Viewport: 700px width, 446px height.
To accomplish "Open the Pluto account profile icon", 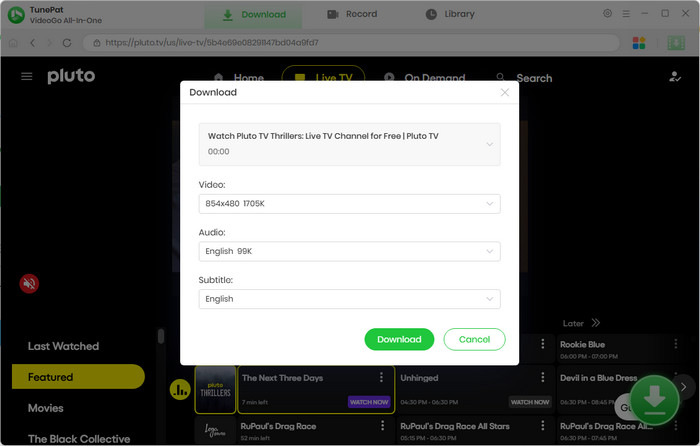I will coord(675,77).
